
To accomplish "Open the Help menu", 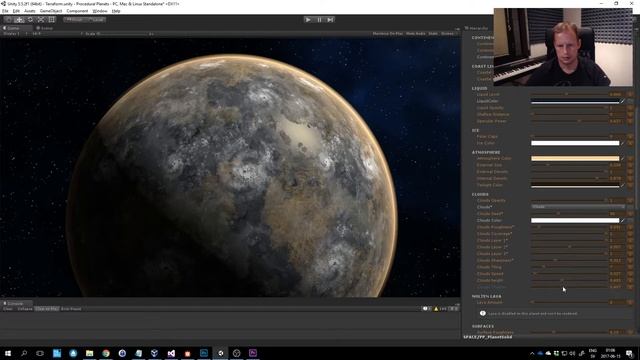I will pyautogui.click(x=116, y=11).
